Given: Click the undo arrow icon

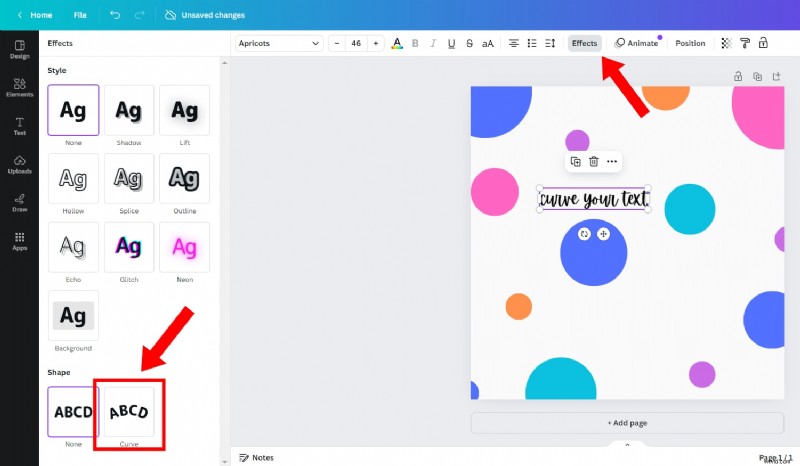Looking at the screenshot, I should click(115, 15).
